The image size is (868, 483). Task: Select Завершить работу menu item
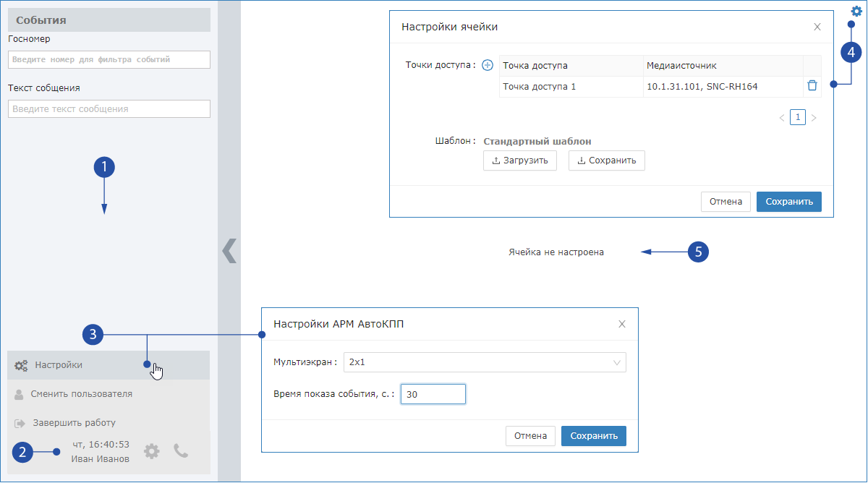click(74, 422)
